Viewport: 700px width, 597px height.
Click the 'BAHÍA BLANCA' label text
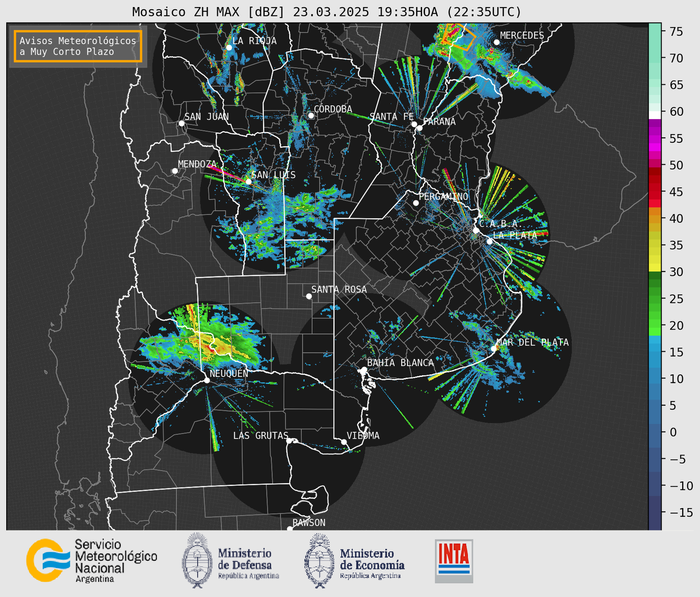(400, 363)
